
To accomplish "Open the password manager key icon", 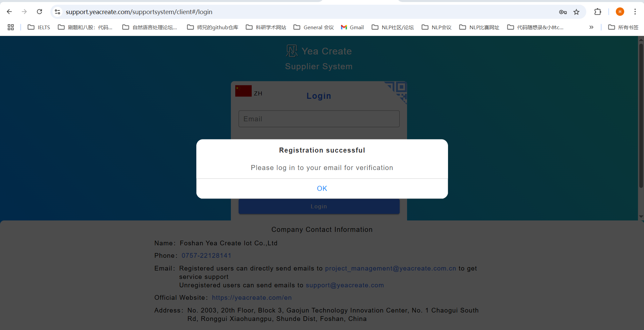I will click(x=563, y=12).
